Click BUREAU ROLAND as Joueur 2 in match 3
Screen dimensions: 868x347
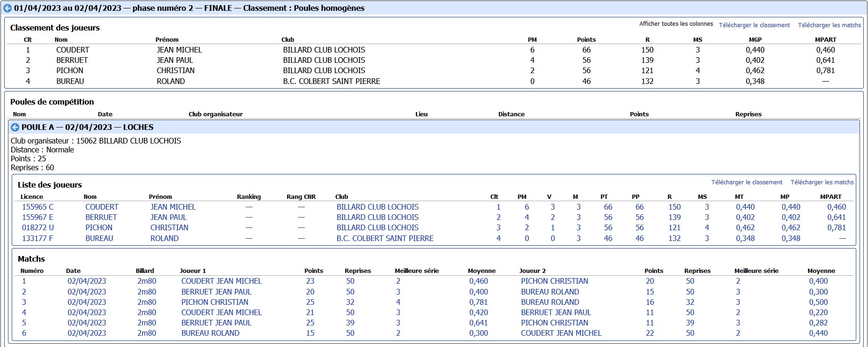click(550, 302)
